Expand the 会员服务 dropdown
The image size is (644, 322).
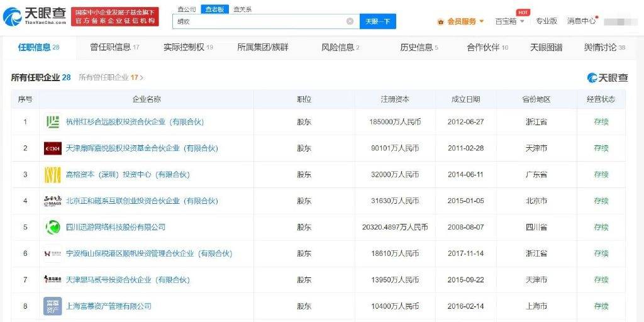[x=482, y=21]
